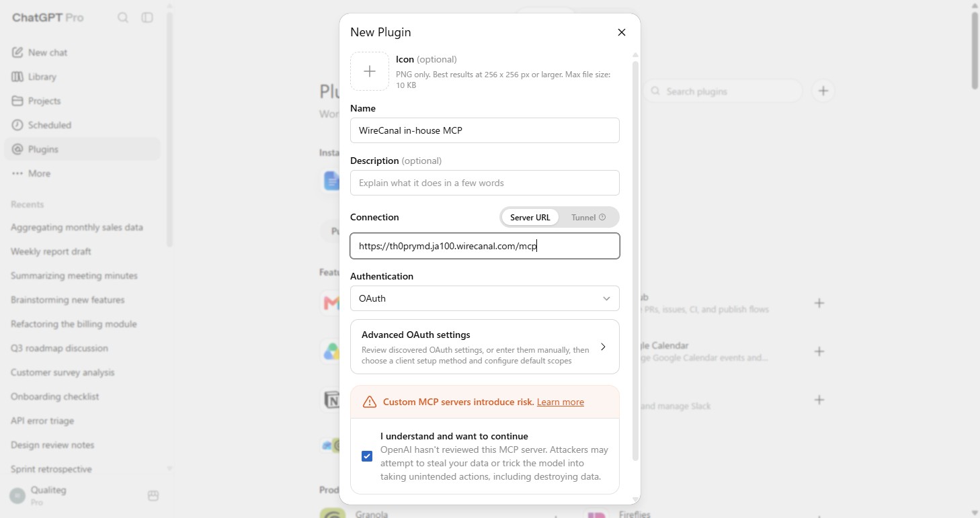
Task: Expand the More menu in sidebar
Action: (82, 173)
